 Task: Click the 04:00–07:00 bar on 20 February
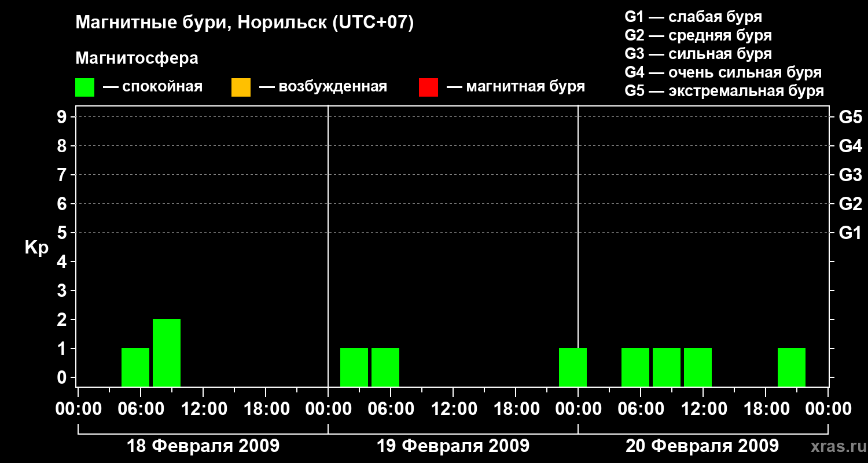pos(635,367)
